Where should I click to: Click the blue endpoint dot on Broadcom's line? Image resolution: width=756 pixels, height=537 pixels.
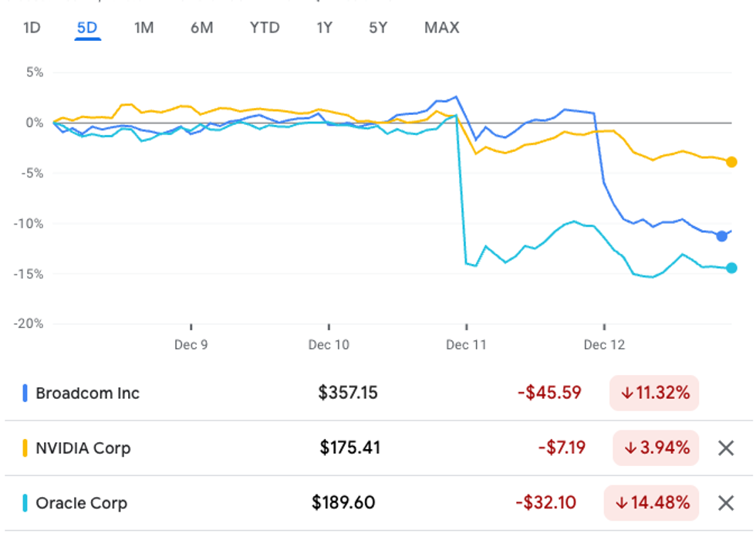coord(721,236)
